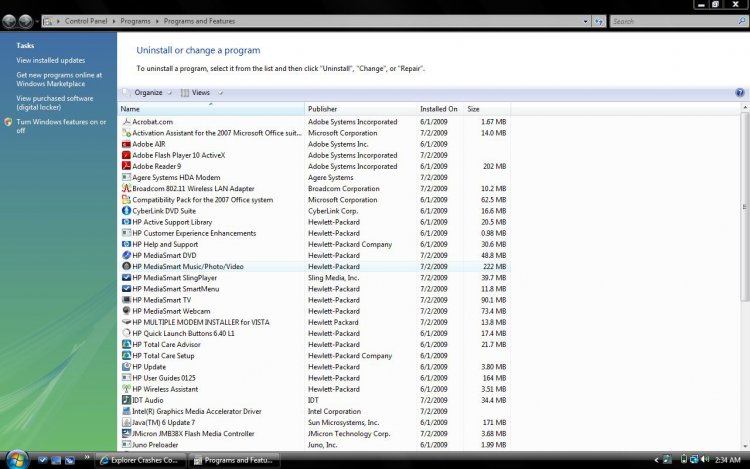Click the CyberLink DVD Suite icon
Screen dimensions: 750x469
[x=126, y=210]
